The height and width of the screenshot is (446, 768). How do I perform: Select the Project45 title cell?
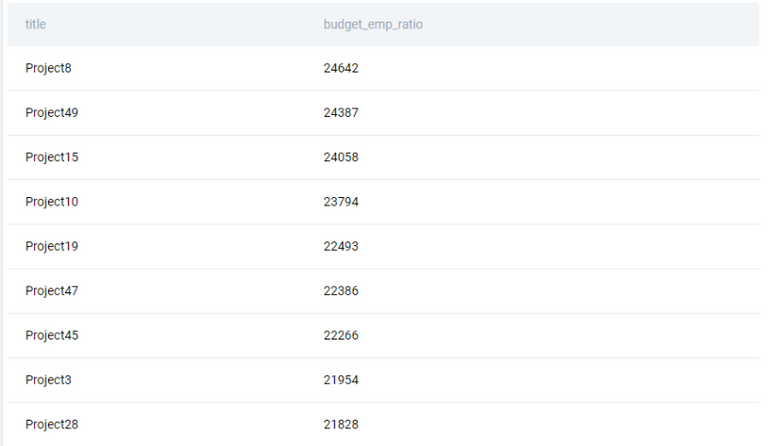pyautogui.click(x=52, y=335)
